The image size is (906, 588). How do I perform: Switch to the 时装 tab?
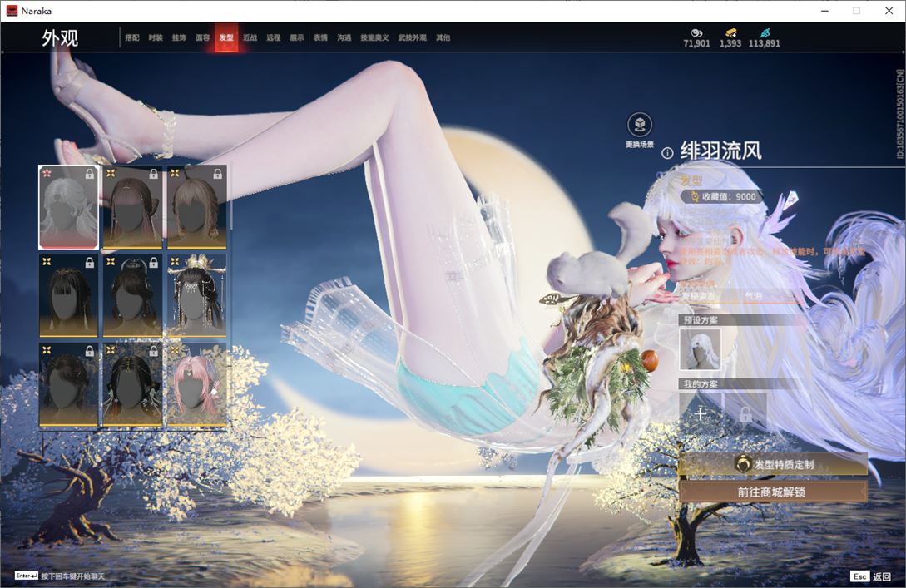[x=156, y=37]
